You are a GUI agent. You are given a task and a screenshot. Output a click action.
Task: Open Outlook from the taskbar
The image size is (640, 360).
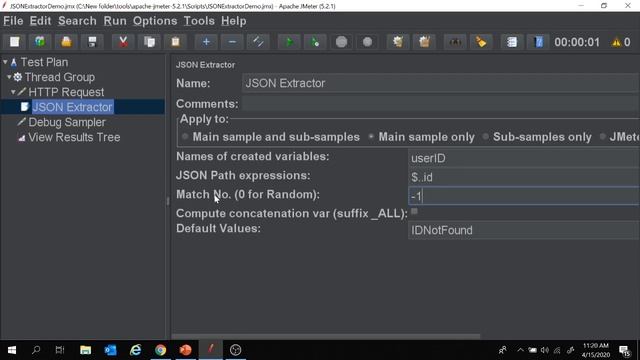110,350
